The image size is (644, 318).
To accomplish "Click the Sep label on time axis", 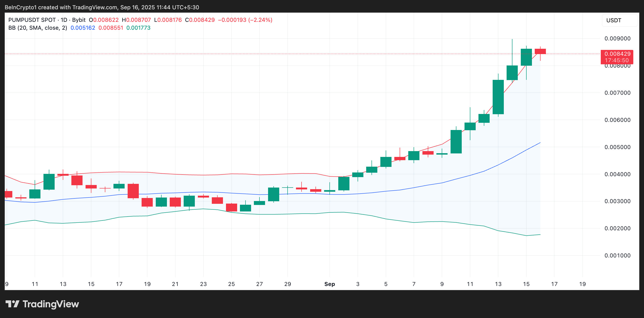I will pos(329,284).
